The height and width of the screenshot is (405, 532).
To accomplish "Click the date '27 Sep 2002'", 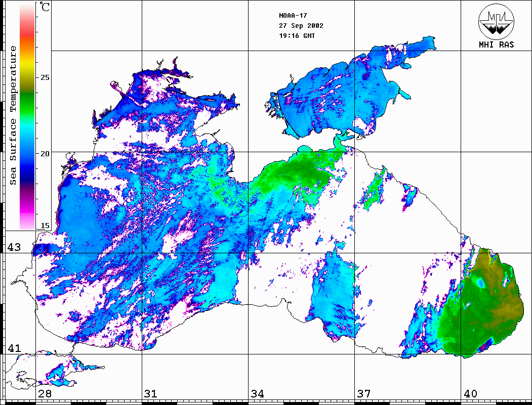I will pyautogui.click(x=301, y=26).
